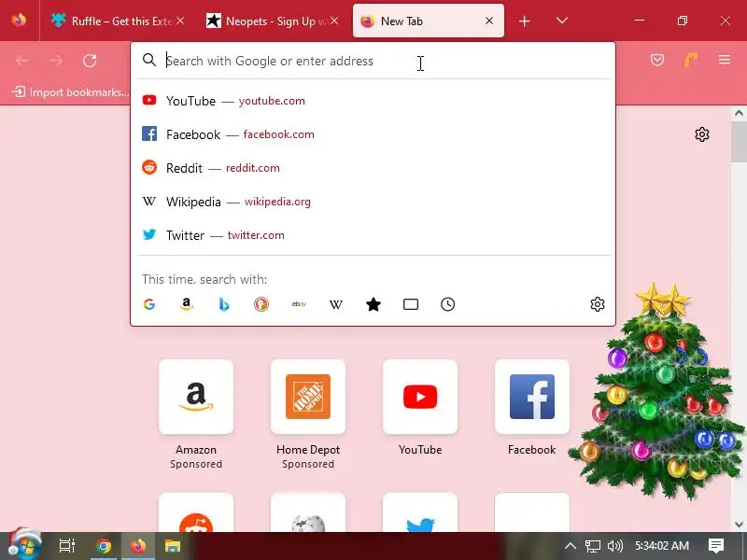Launch Chrome from the taskbar

[104, 546]
